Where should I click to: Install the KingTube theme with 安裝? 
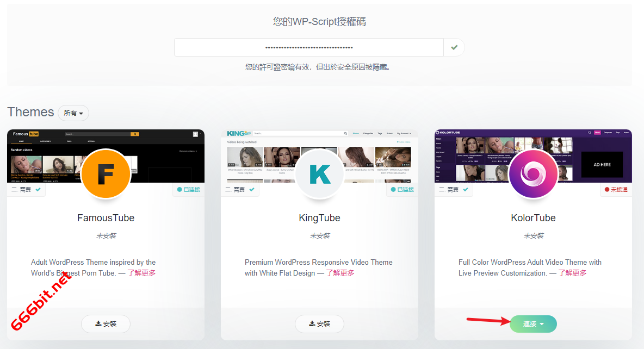319,323
